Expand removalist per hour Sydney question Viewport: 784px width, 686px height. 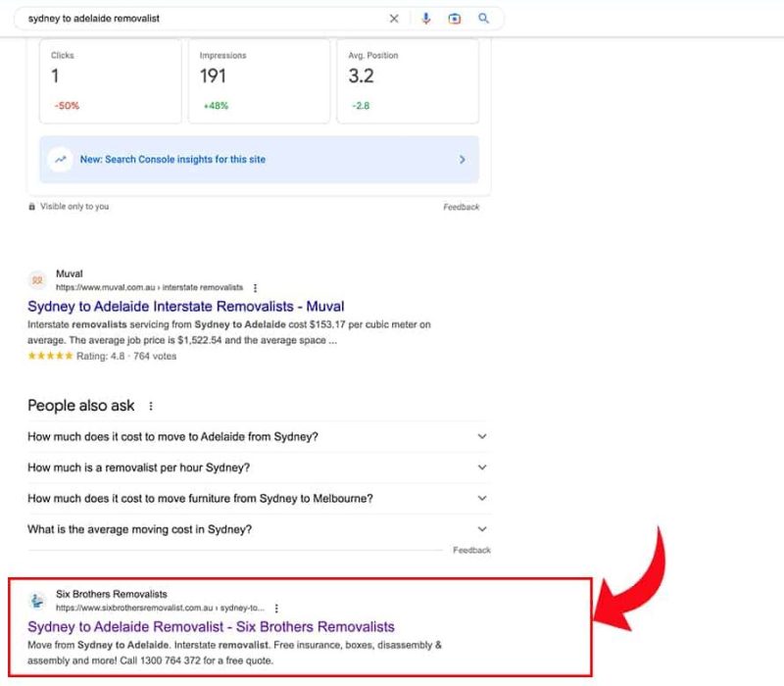481,467
